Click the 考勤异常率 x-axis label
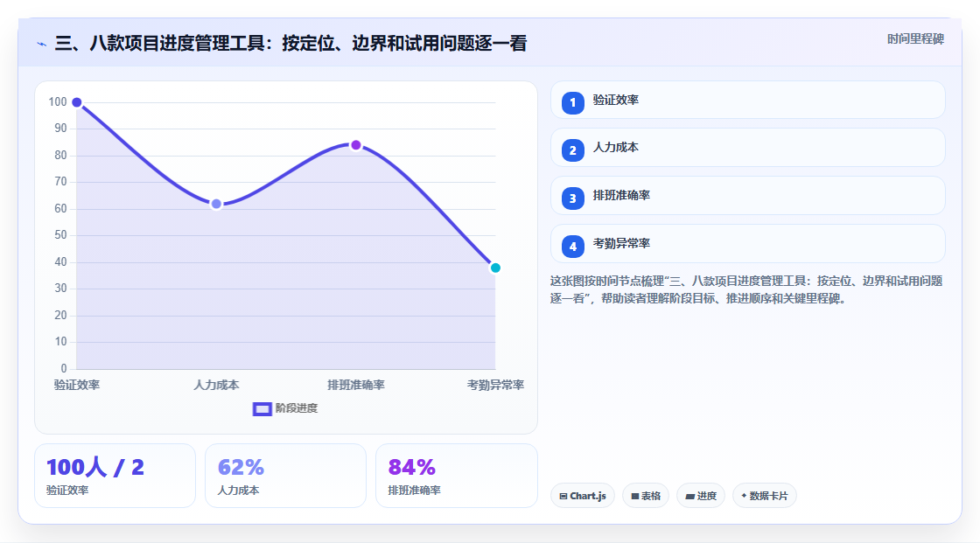 click(495, 385)
